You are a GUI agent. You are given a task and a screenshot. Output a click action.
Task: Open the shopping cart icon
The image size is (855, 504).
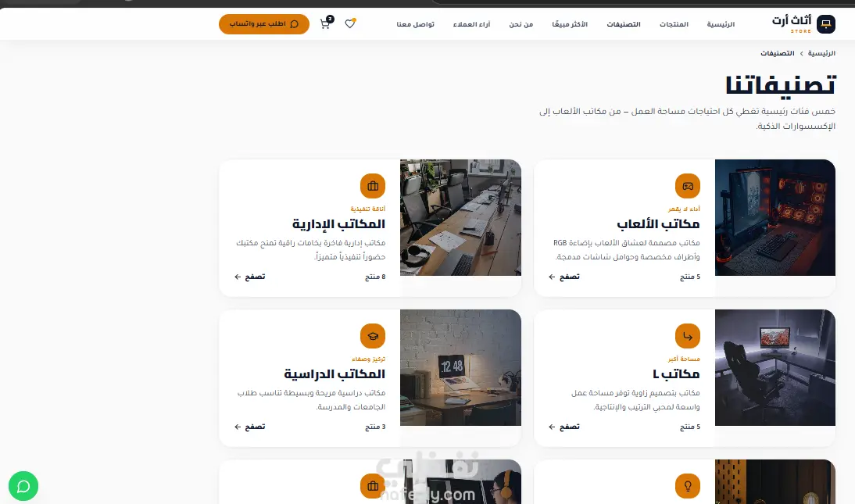coord(326,23)
